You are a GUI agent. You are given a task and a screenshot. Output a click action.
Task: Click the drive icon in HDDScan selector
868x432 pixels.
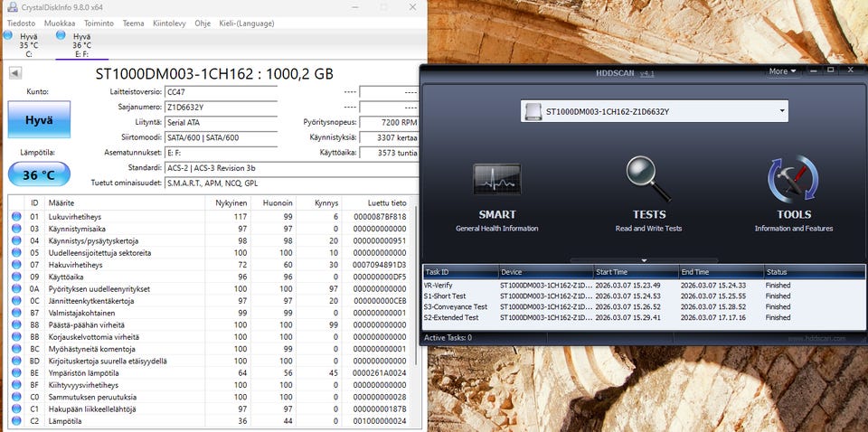point(533,112)
